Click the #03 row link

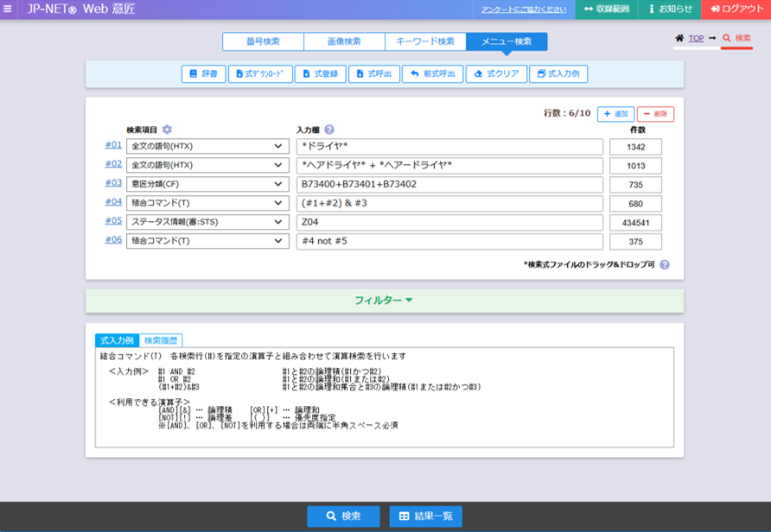tap(113, 183)
